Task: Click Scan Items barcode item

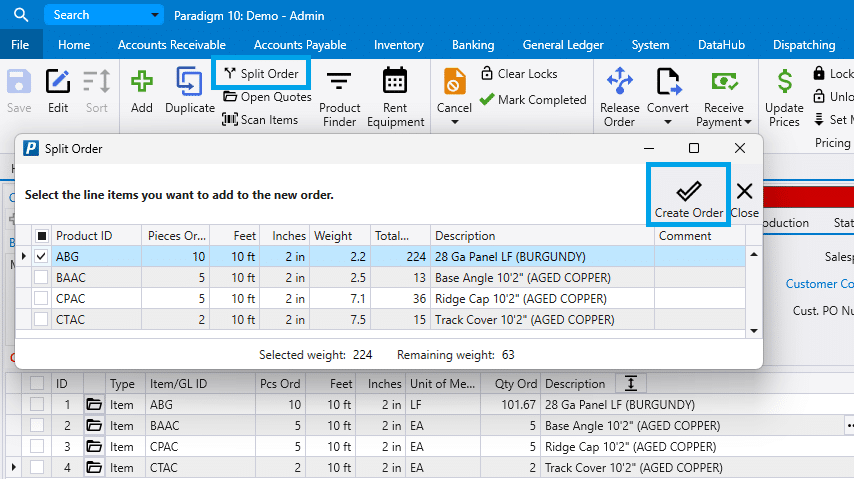Action: pyautogui.click(x=260, y=120)
